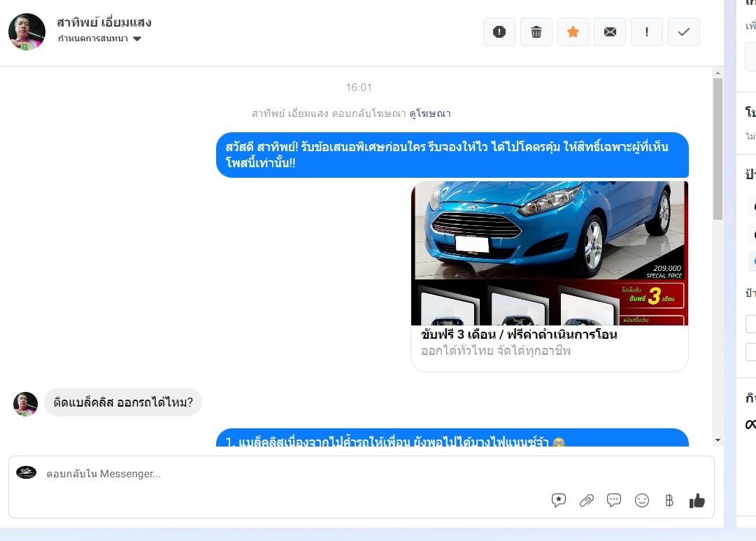Click the page logo avatar in reply box
756x541 pixels.
27,472
